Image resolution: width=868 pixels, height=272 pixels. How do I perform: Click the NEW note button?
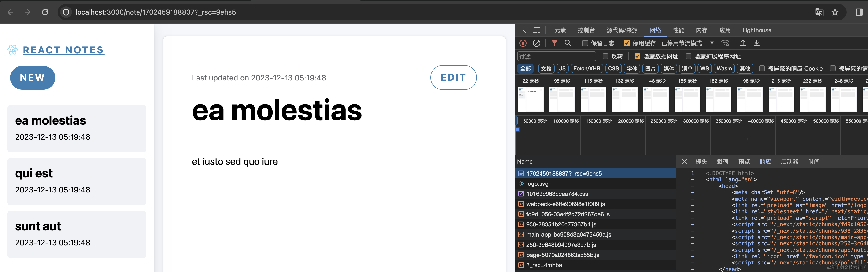coord(32,78)
